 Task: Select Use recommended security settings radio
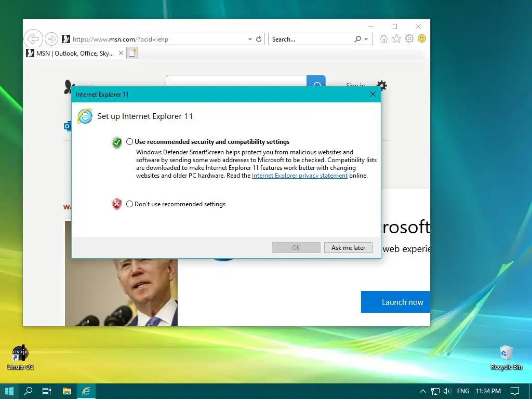[129, 142]
